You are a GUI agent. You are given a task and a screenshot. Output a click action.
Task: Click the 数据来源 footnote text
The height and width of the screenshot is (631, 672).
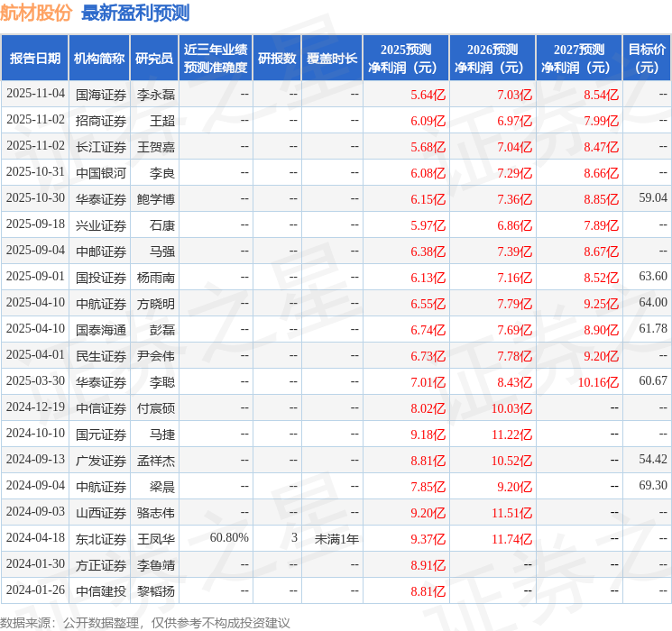145,622
